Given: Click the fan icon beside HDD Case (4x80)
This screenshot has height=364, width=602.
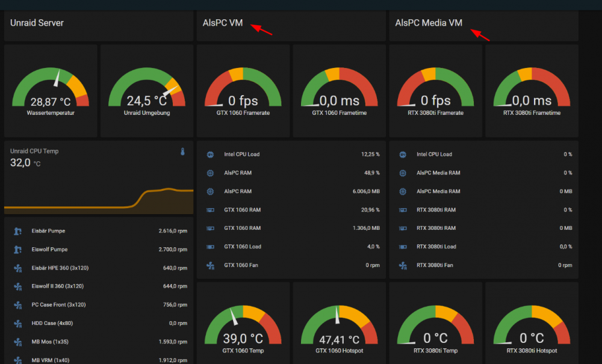Looking at the screenshot, I should tap(17, 323).
